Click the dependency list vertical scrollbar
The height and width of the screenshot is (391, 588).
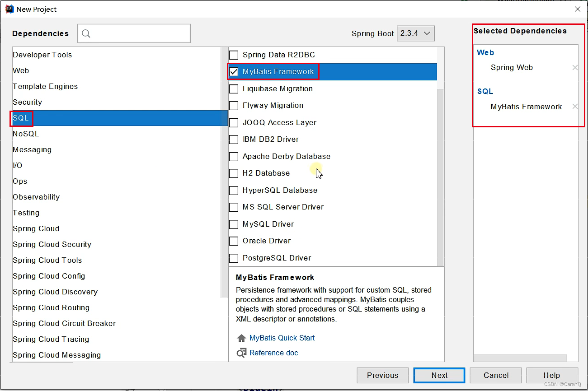point(441,177)
